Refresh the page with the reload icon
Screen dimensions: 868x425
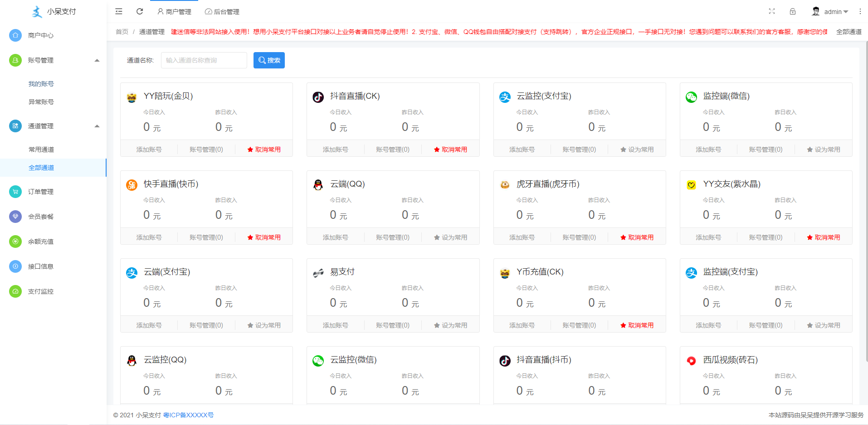[x=140, y=11]
